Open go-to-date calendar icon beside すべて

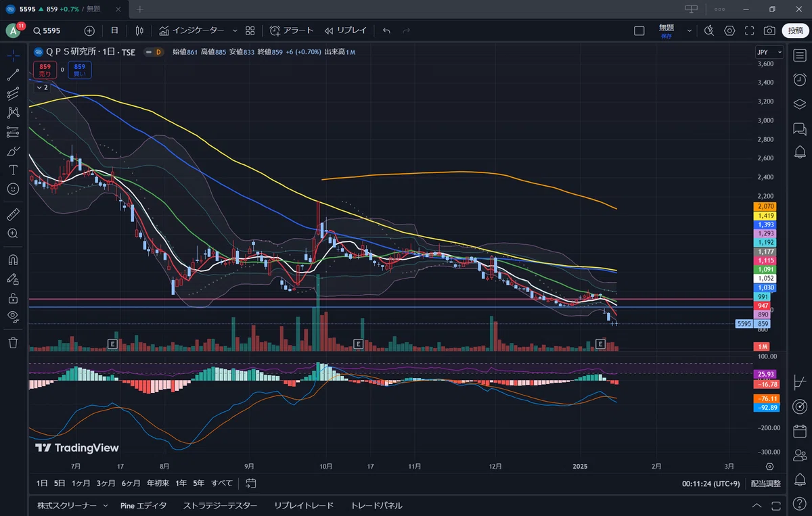[251, 484]
